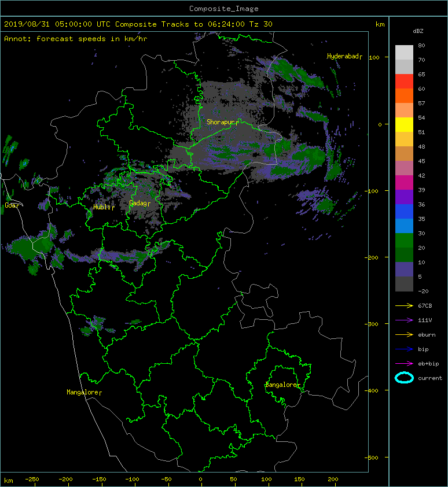
Task: Click the eb+bip legend label
Action: 428,363
